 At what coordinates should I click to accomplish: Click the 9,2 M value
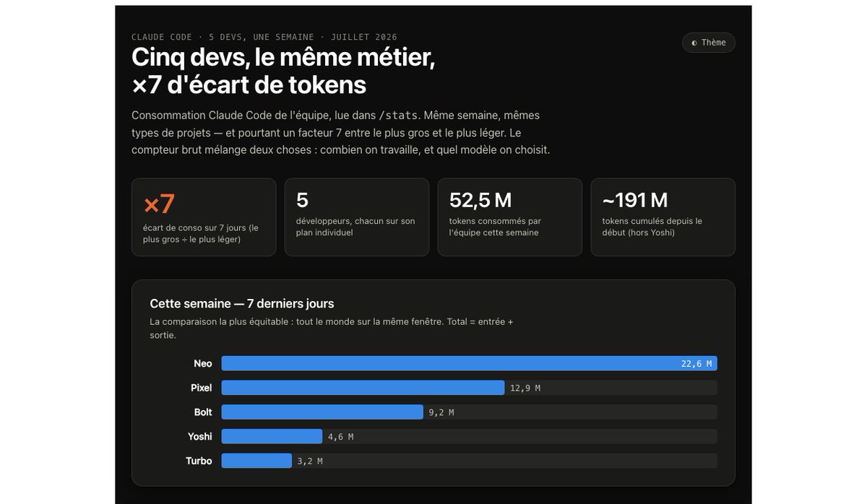441,412
